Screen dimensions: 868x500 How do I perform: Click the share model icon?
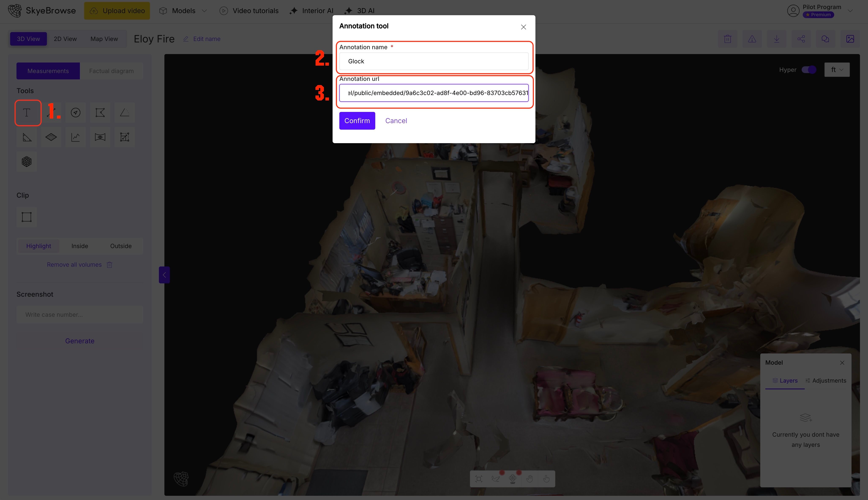click(x=801, y=39)
